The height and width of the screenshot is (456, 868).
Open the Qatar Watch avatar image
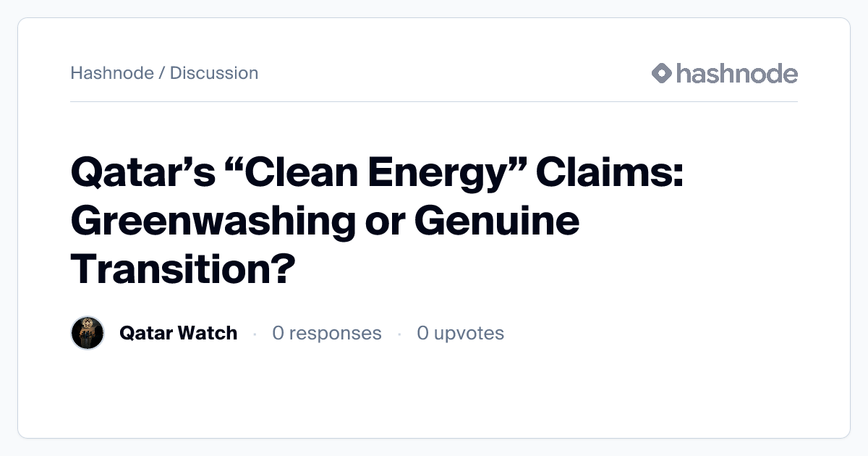tap(88, 333)
